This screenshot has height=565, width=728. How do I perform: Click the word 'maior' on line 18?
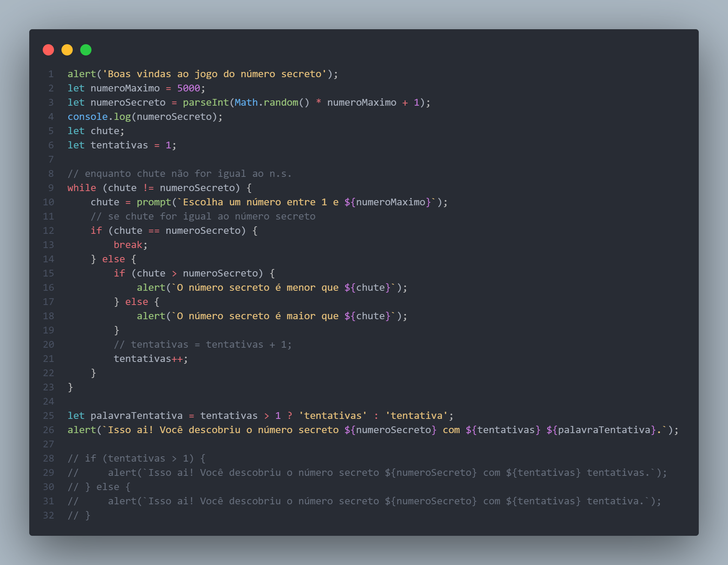(301, 316)
